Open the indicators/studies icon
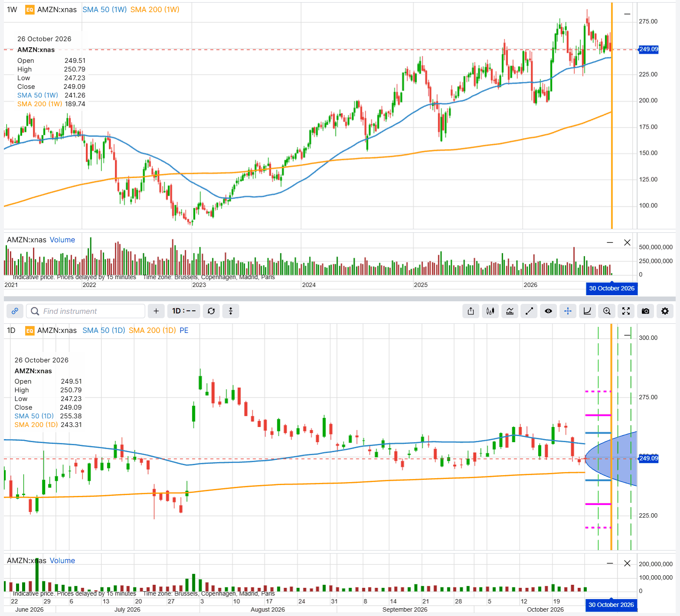680x616 pixels. [510, 311]
